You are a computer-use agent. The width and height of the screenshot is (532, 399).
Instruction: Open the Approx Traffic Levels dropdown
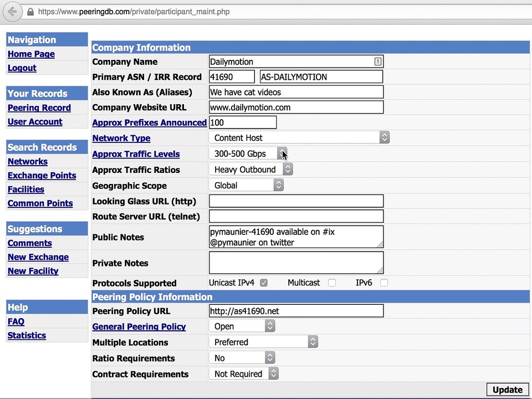coord(248,154)
